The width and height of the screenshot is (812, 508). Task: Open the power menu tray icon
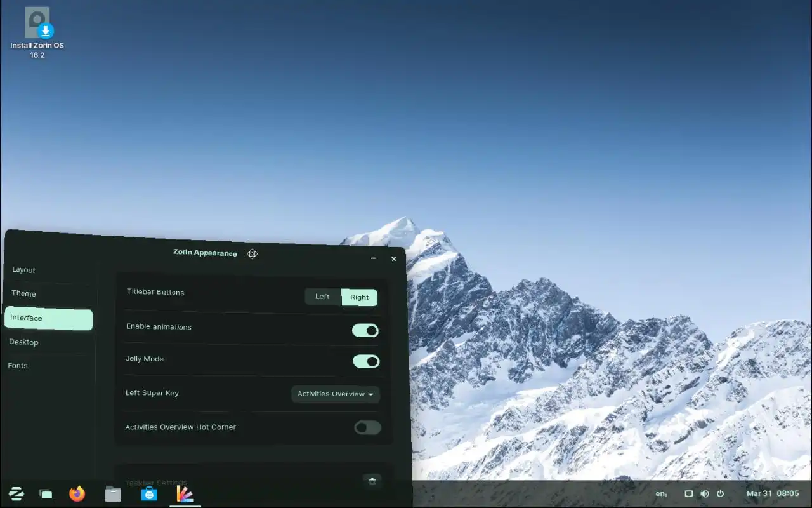[720, 493]
